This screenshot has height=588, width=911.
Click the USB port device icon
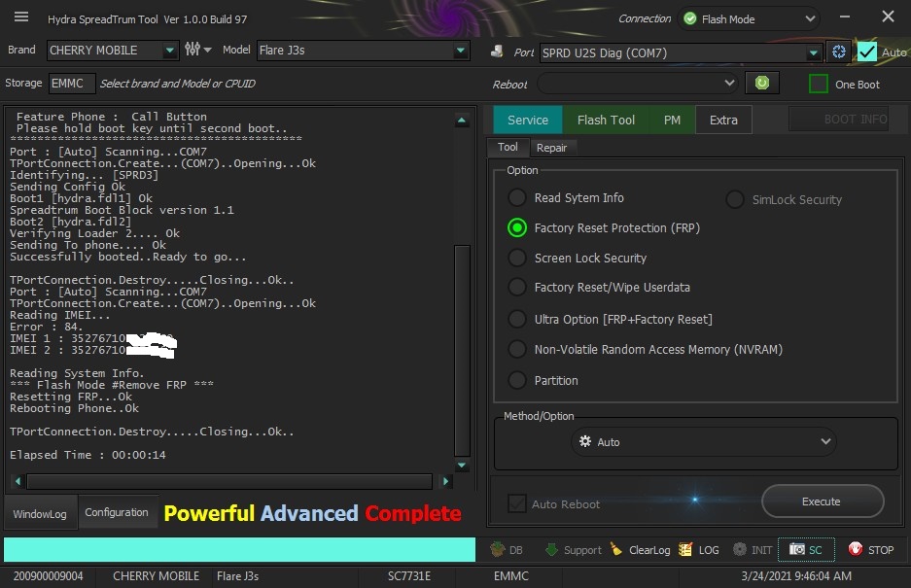pos(497,52)
